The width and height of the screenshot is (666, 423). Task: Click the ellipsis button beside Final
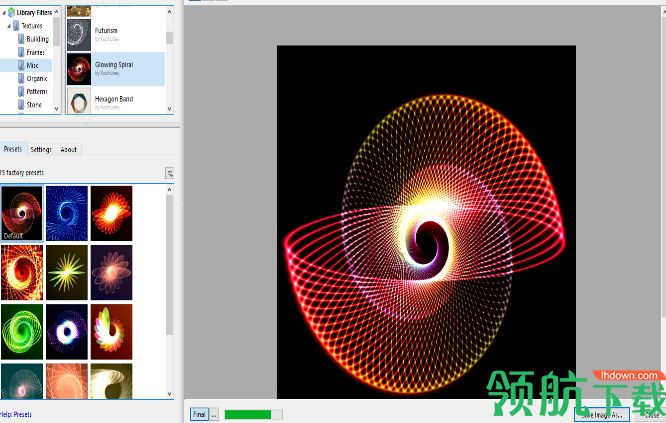point(214,414)
